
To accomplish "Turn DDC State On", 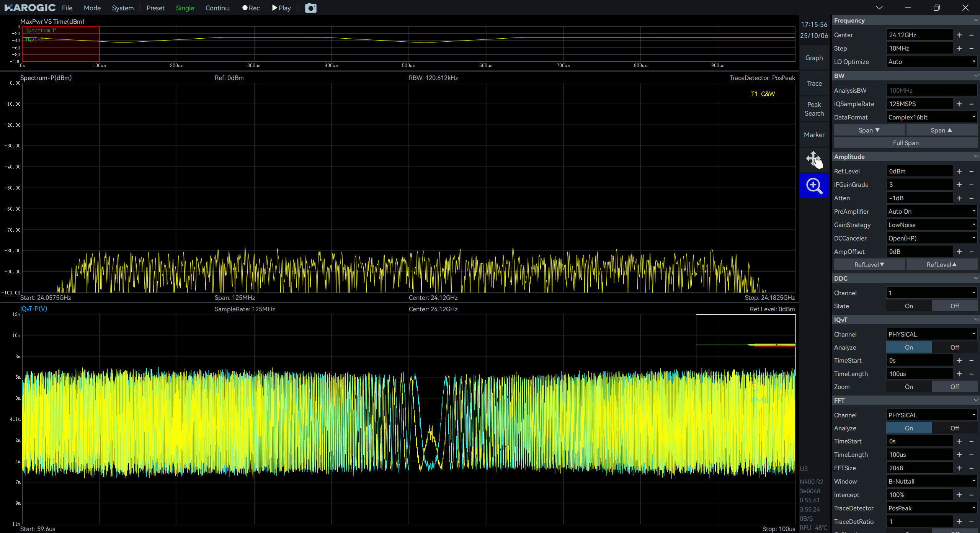I will pyautogui.click(x=909, y=306).
